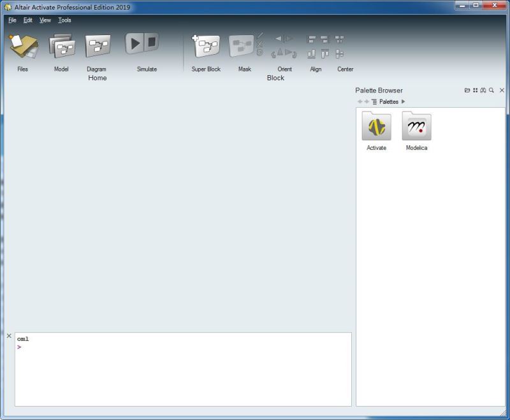Switch Palette Browser to grid view icon
Image resolution: width=510 pixels, height=420 pixels.
click(x=475, y=90)
